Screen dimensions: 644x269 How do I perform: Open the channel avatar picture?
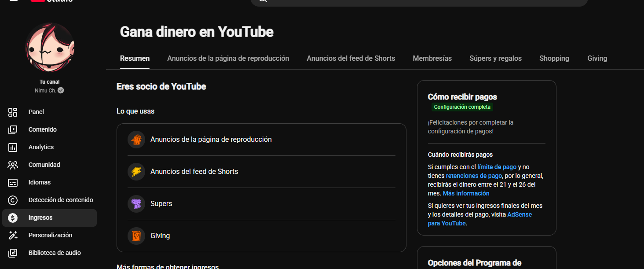click(x=50, y=47)
